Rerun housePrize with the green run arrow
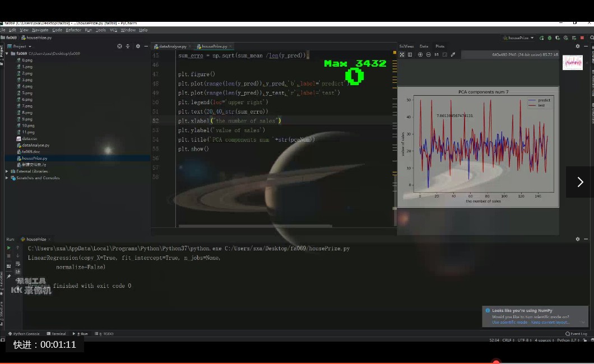The height and width of the screenshot is (364, 594). pos(542,38)
